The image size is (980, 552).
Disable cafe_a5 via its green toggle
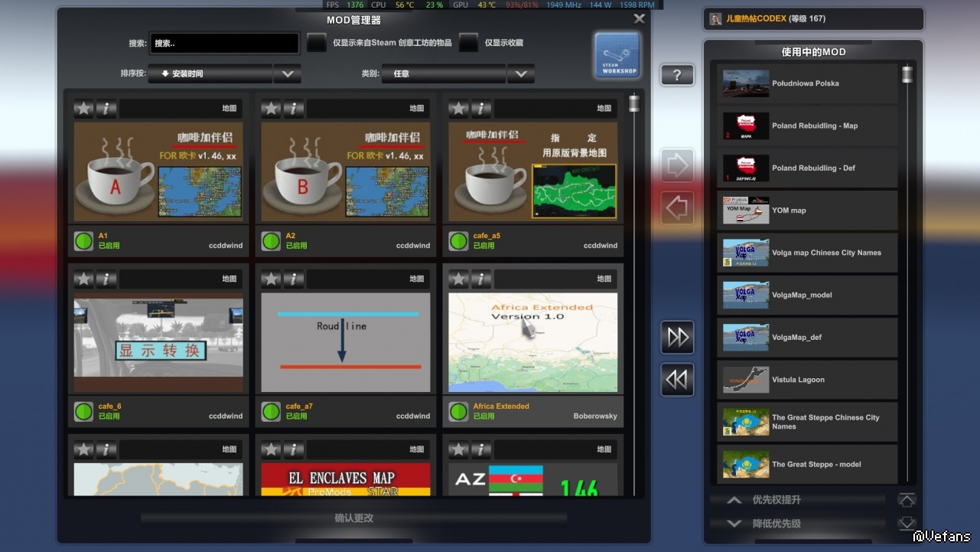(458, 242)
